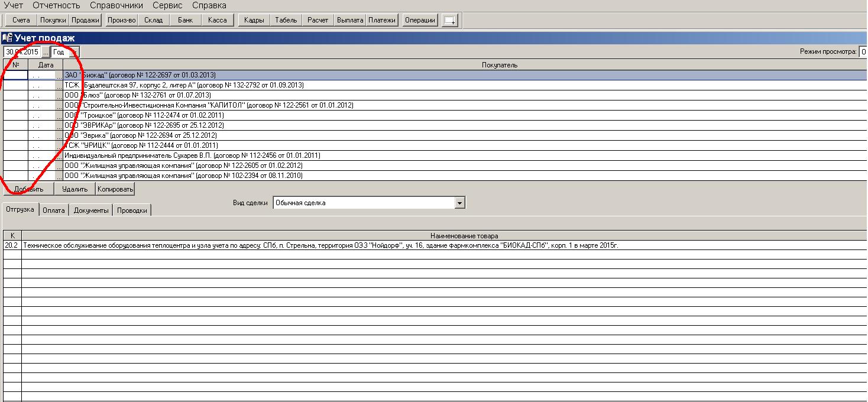
Task: Open the Отчетность menu
Action: click(56, 5)
